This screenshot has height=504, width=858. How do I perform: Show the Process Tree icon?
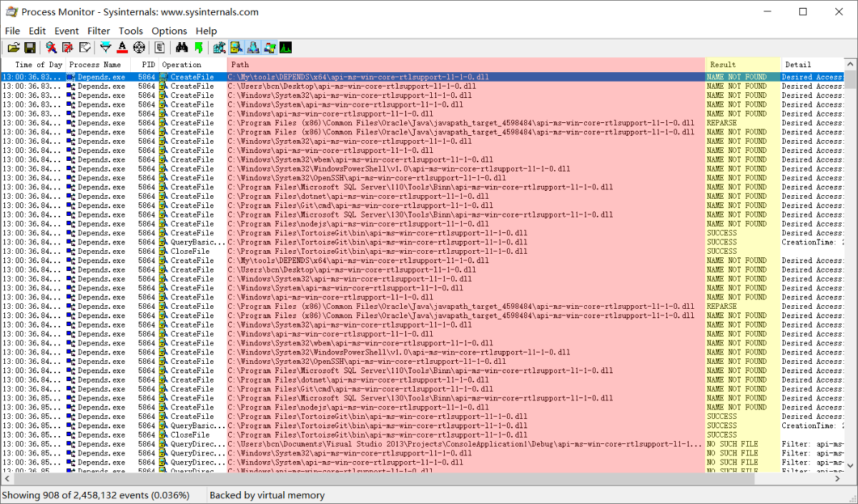(160, 48)
